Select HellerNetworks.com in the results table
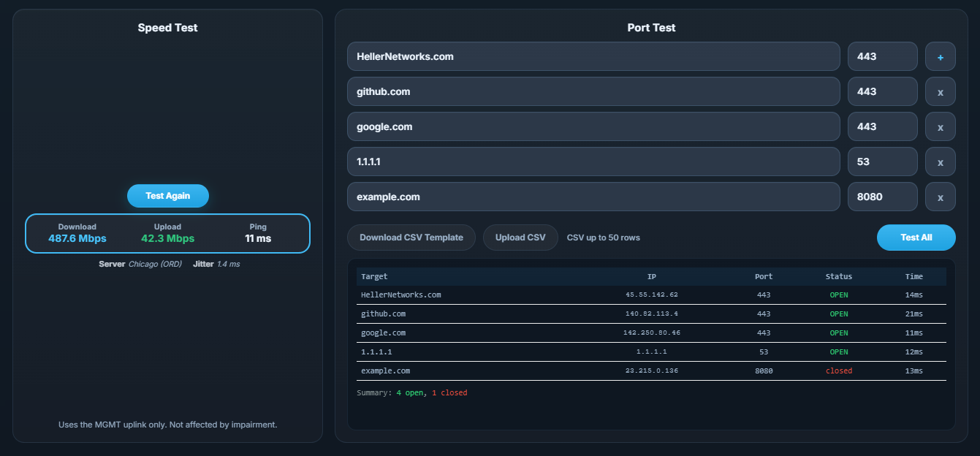Screen dimensions: 980x456 coord(401,294)
